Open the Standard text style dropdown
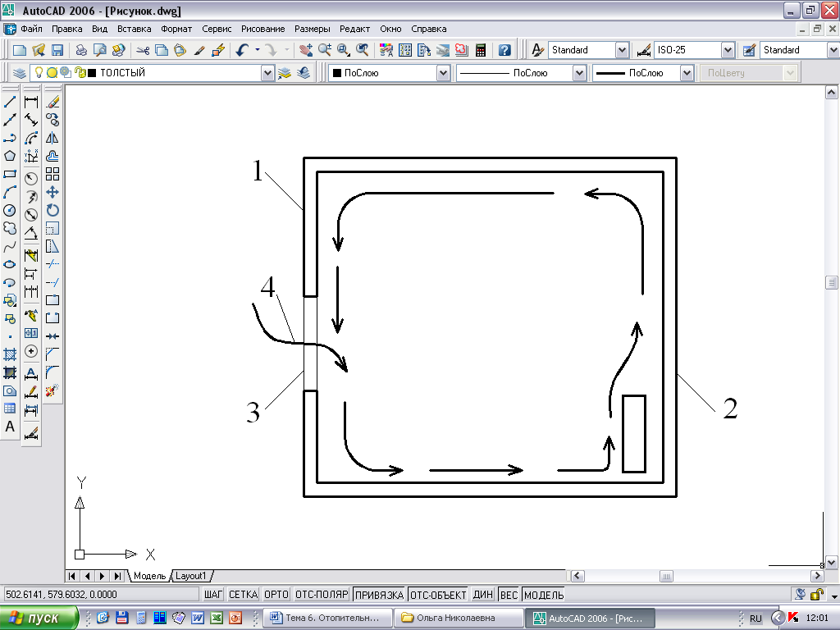Image resolution: width=840 pixels, height=630 pixels. (x=622, y=50)
